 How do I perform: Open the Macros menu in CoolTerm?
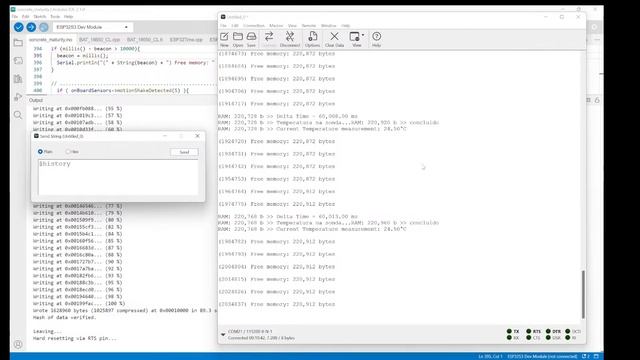tap(276, 26)
